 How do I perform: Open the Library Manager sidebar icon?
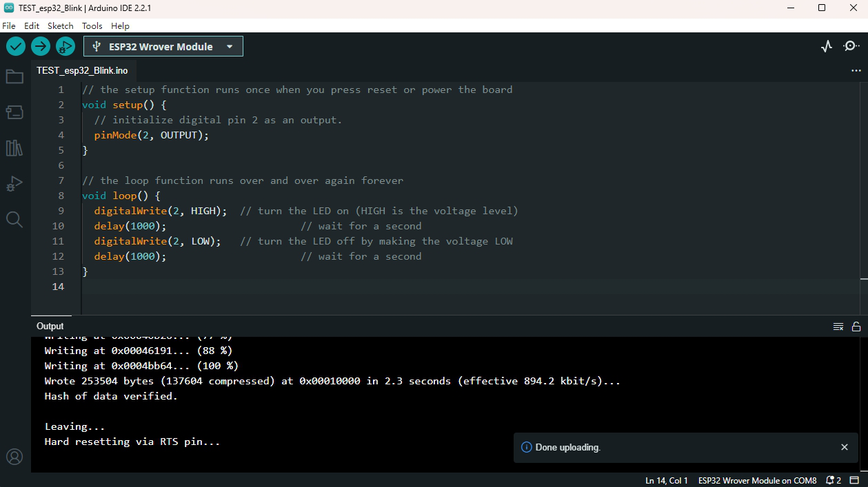tap(14, 148)
